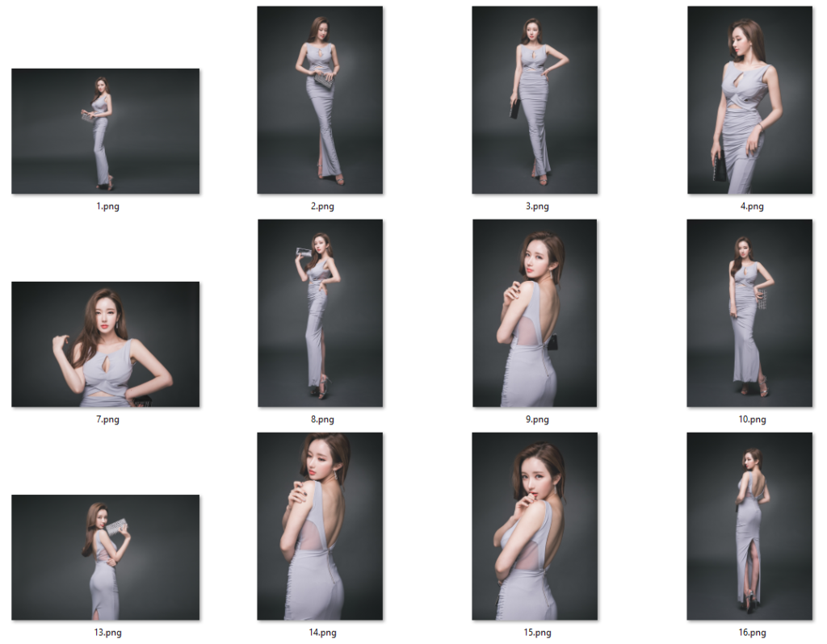The width and height of the screenshot is (827, 644).
Task: Select the 9.png image thumbnail
Action: 535,313
